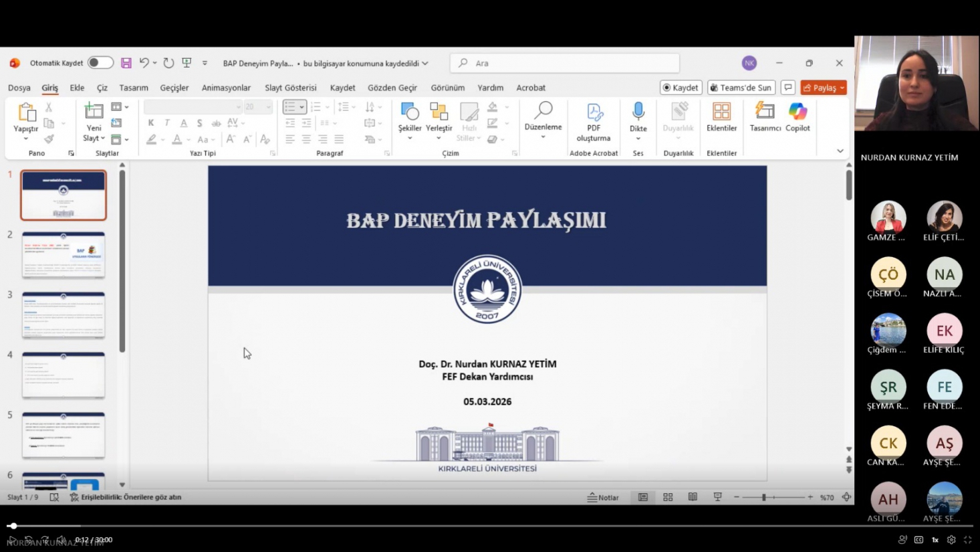Viewport: 980px width, 552px height.
Task: Switch to the Tasarım tab
Action: (x=134, y=88)
